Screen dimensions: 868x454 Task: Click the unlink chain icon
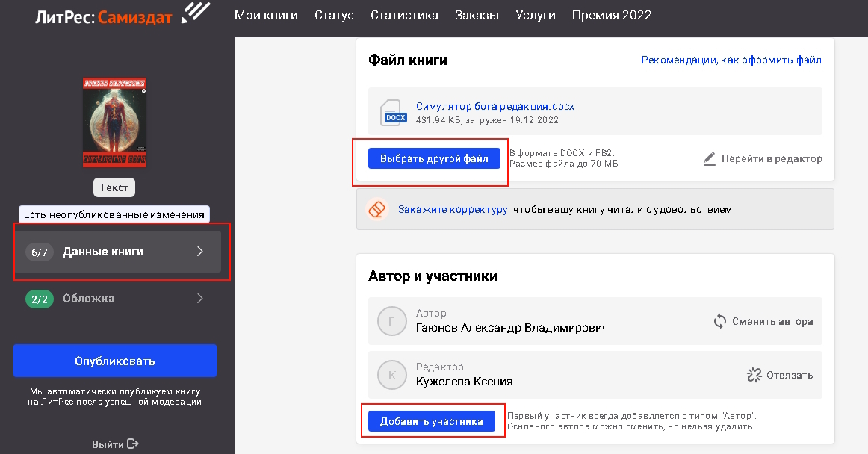(x=754, y=375)
